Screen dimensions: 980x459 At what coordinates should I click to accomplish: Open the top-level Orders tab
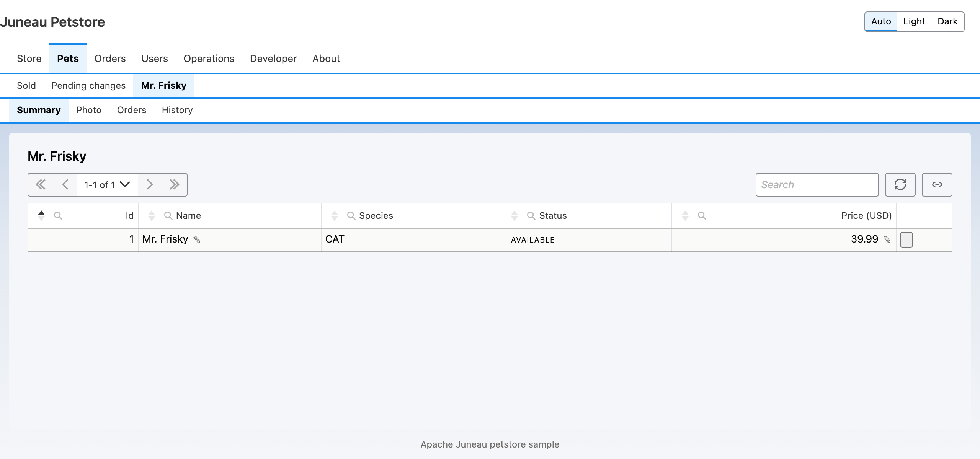click(x=110, y=59)
